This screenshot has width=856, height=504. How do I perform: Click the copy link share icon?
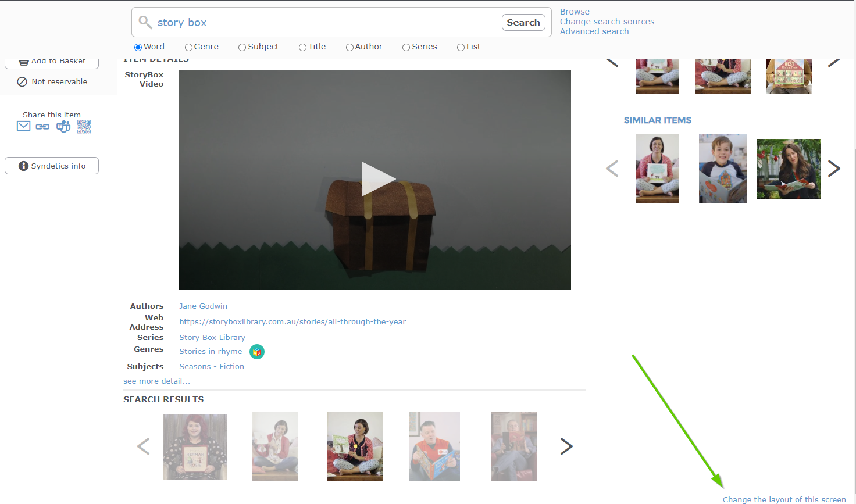coord(42,127)
